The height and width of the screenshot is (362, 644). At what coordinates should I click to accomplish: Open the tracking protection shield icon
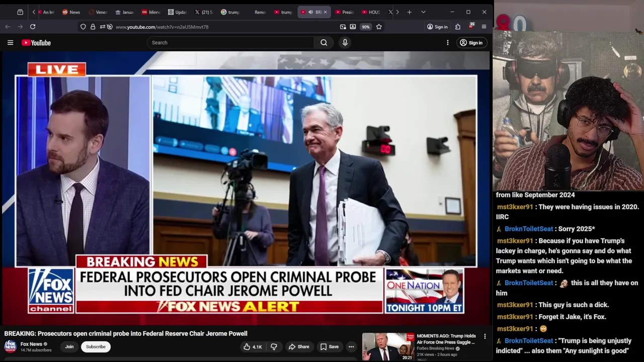pos(83,27)
